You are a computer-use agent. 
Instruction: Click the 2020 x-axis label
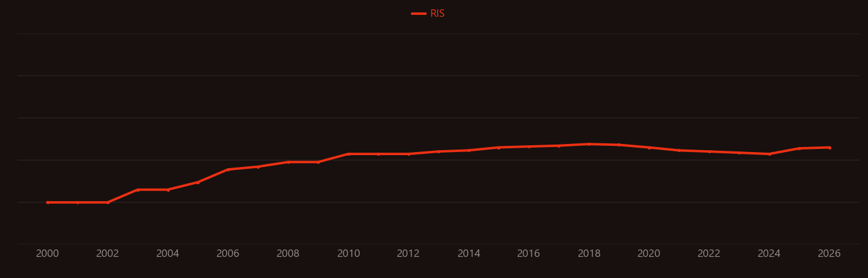coord(649,254)
